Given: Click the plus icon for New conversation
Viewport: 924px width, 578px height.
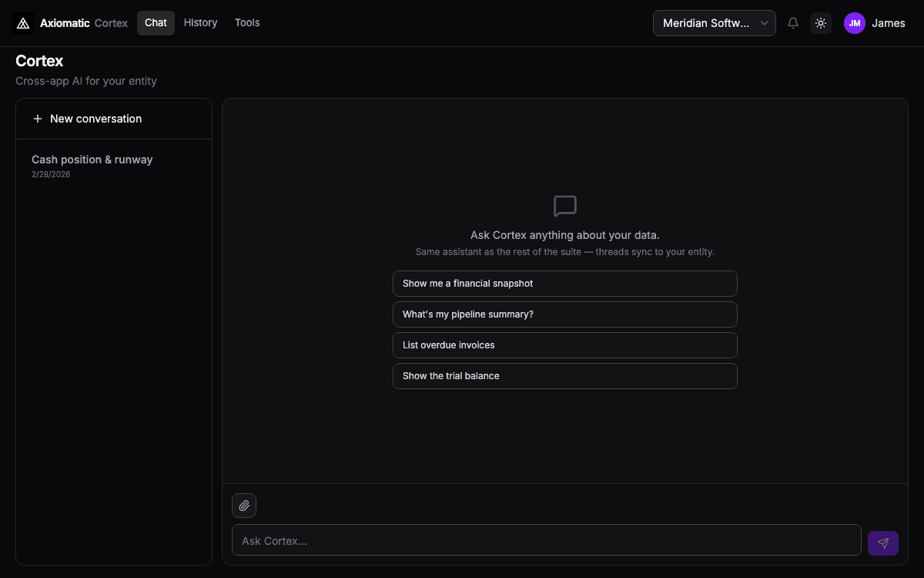Looking at the screenshot, I should 37,119.
